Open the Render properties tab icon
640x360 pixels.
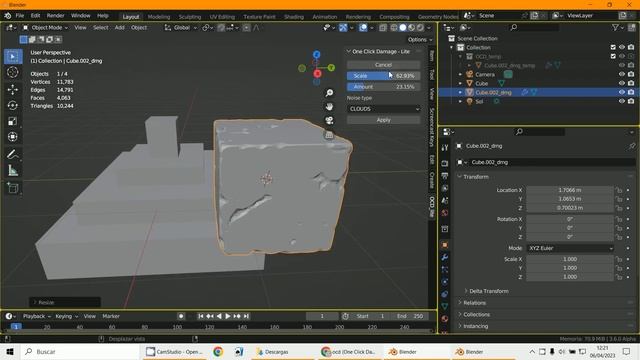click(445, 163)
